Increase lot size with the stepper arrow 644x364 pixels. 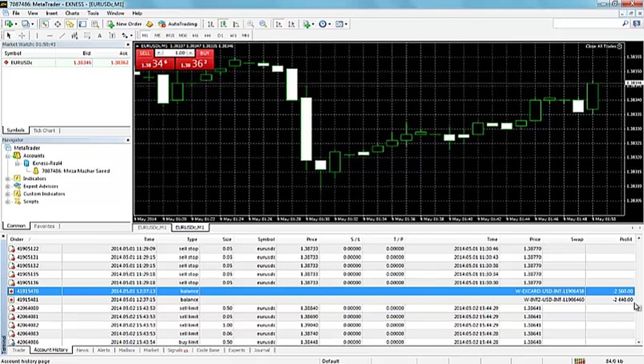tap(190, 52)
